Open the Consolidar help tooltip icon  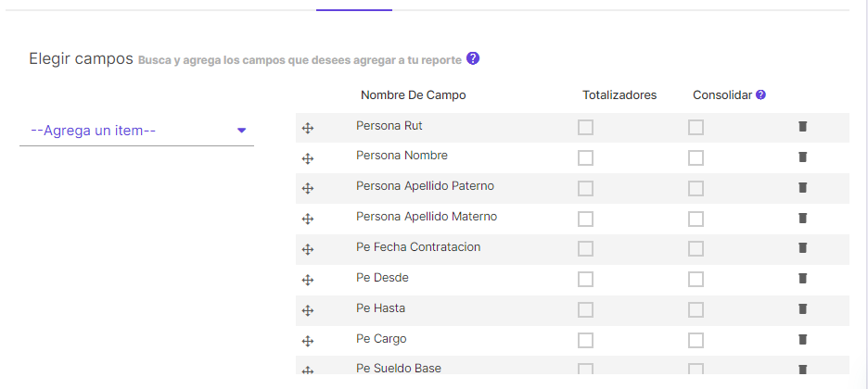click(760, 95)
